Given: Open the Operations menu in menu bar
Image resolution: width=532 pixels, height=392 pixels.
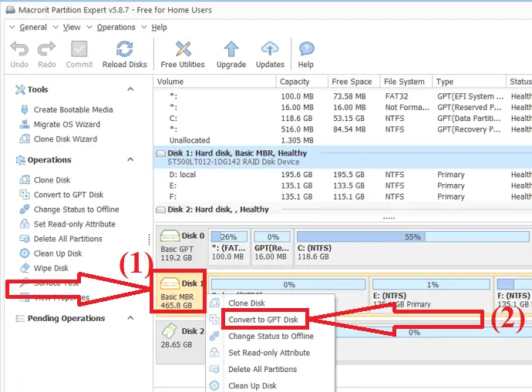Looking at the screenshot, I should coord(116,27).
